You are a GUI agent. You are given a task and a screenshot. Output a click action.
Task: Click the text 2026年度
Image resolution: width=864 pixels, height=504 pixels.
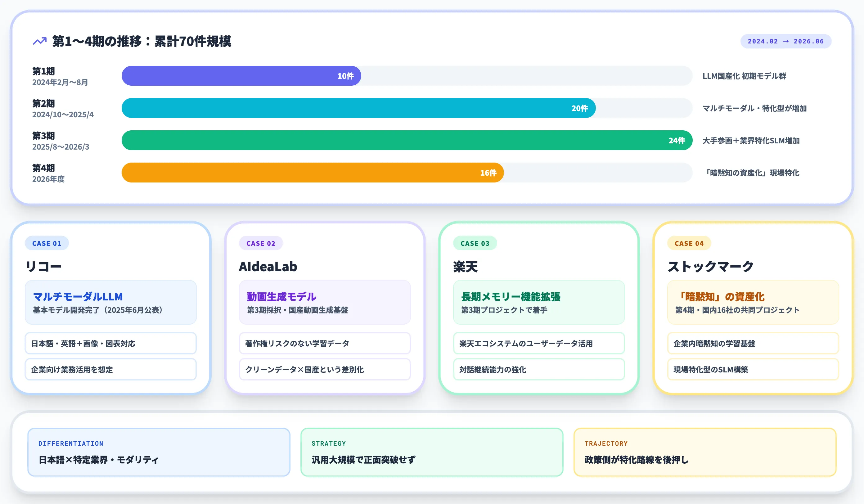point(48,179)
